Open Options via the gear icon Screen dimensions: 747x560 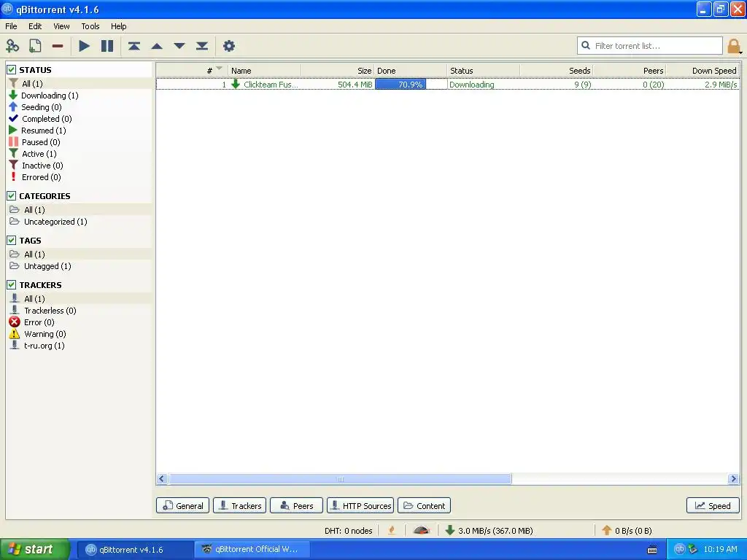tap(229, 46)
